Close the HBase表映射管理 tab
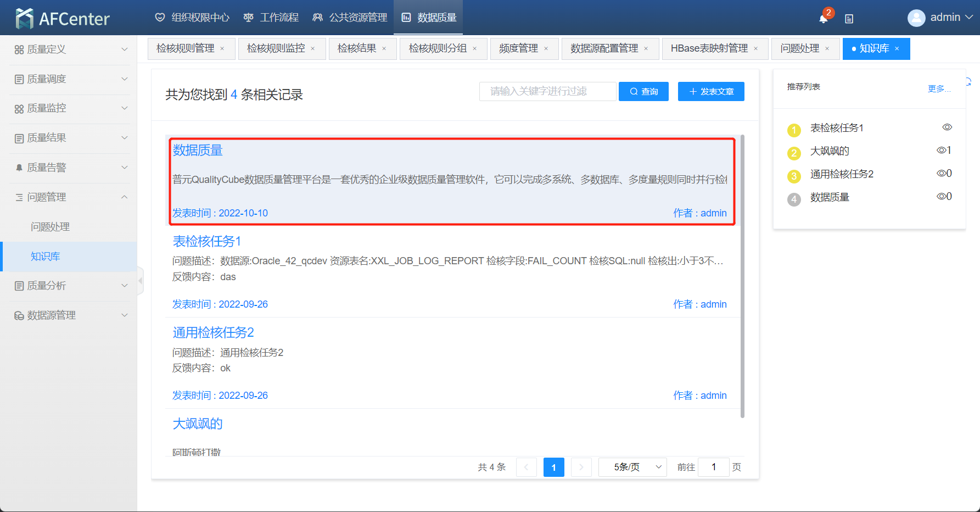 [x=756, y=49]
